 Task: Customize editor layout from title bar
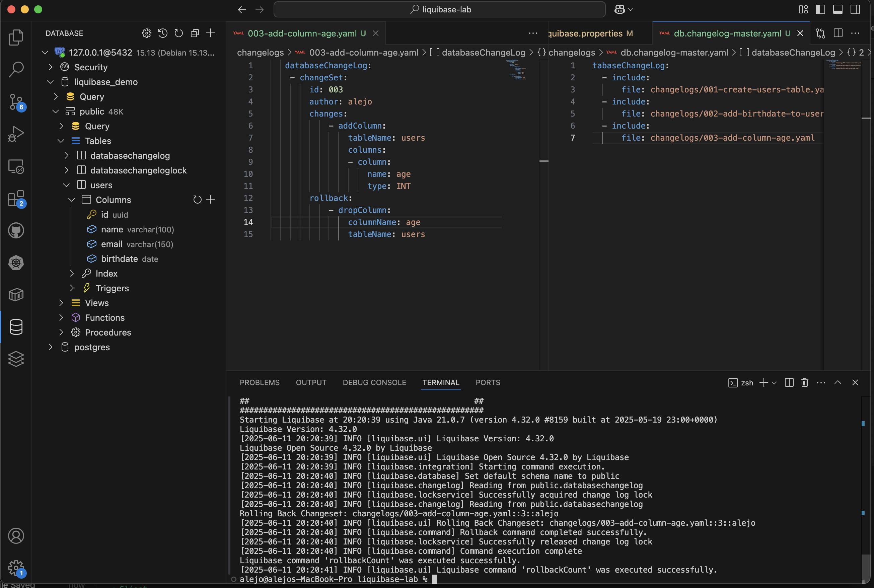803,9
